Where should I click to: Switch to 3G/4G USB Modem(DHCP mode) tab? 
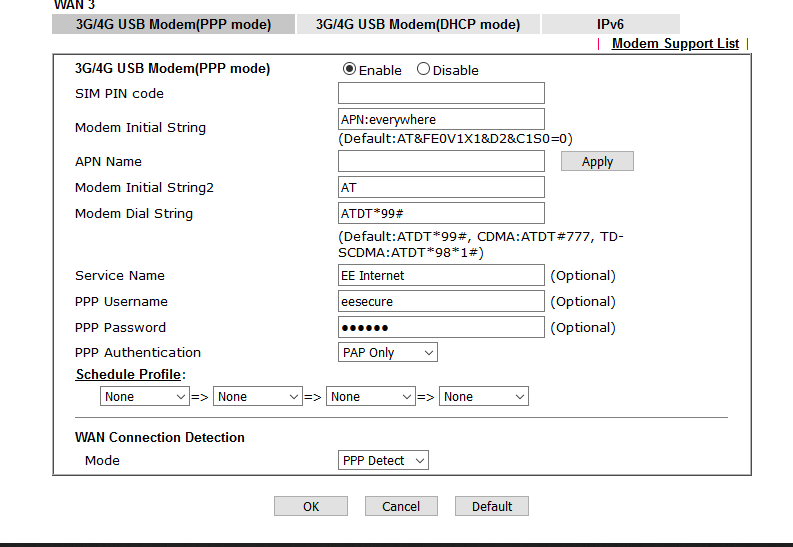418,24
